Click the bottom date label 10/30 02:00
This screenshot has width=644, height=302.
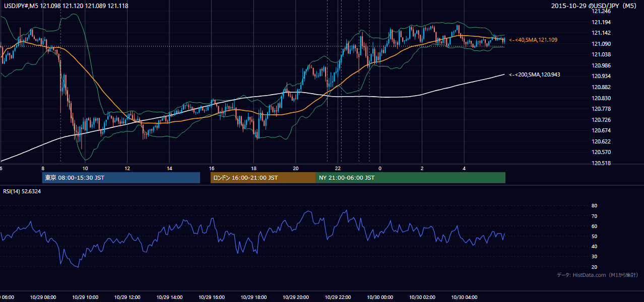(422, 297)
